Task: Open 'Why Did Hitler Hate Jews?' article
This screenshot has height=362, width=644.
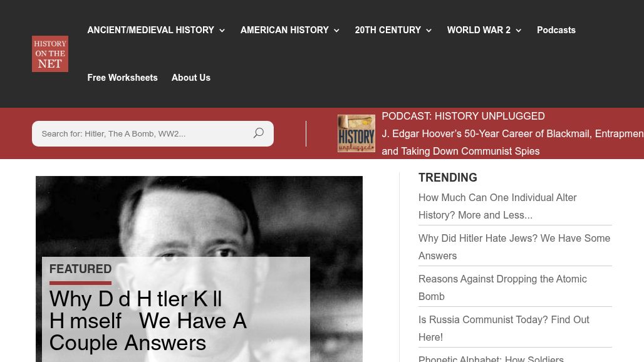Action: tap(514, 247)
